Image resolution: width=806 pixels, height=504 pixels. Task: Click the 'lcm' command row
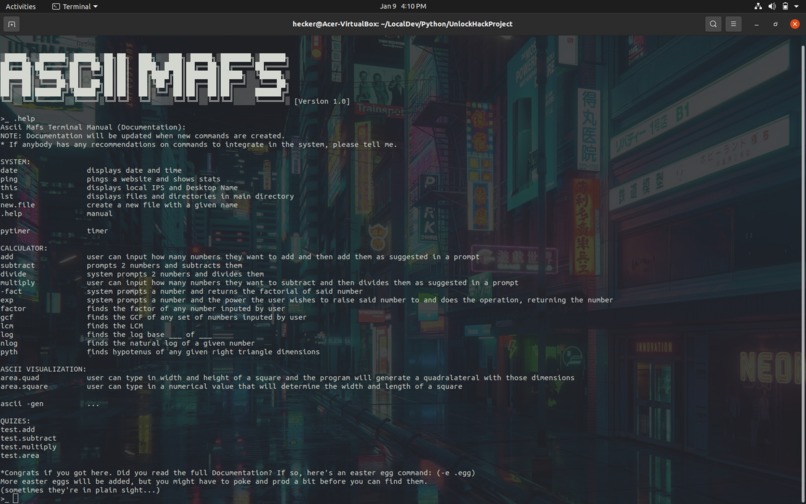pos(71,326)
